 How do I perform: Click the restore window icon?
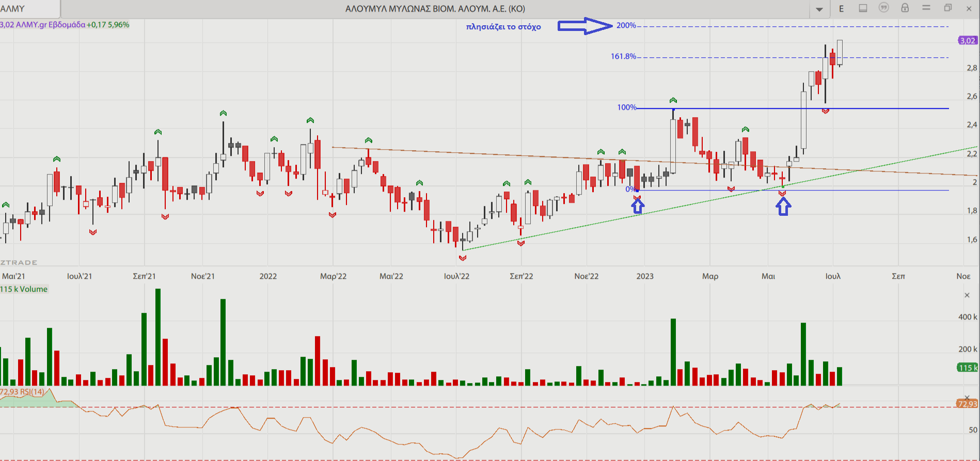948,8
